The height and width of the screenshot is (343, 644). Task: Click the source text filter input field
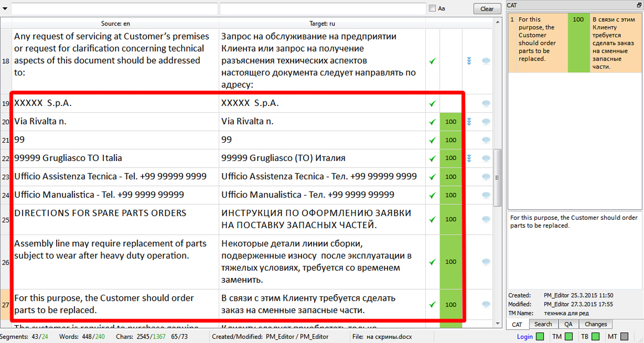(x=114, y=9)
